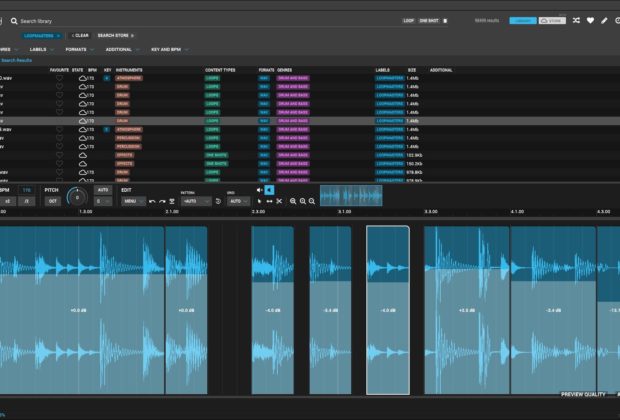
Task: Select the pointer cursor tool
Action: coord(259,201)
